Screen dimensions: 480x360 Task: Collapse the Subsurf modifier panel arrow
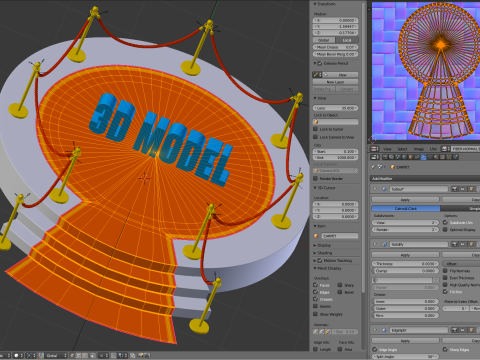(375, 189)
